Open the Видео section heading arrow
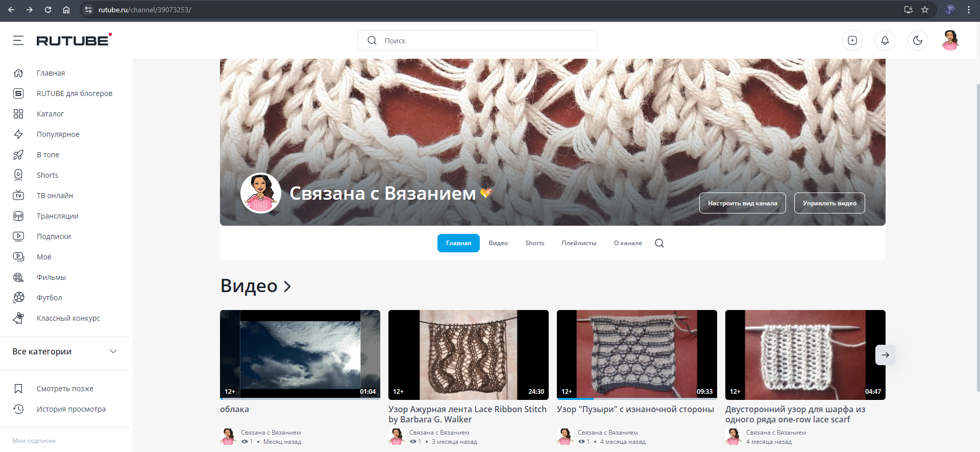Image resolution: width=980 pixels, height=452 pixels. point(287,287)
